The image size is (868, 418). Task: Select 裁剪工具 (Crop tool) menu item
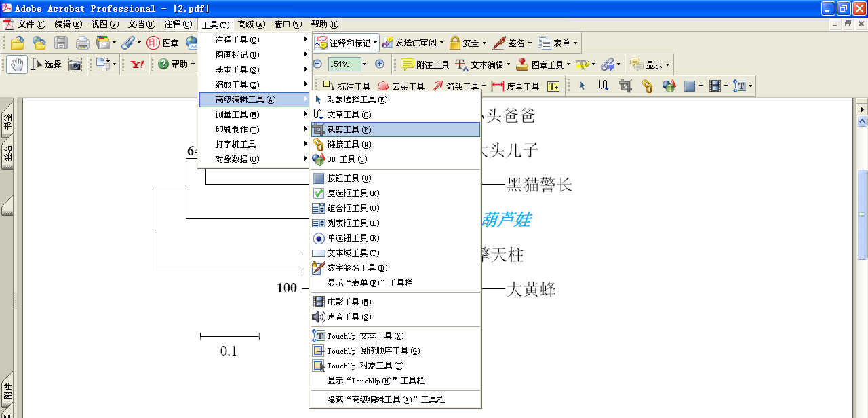point(349,130)
